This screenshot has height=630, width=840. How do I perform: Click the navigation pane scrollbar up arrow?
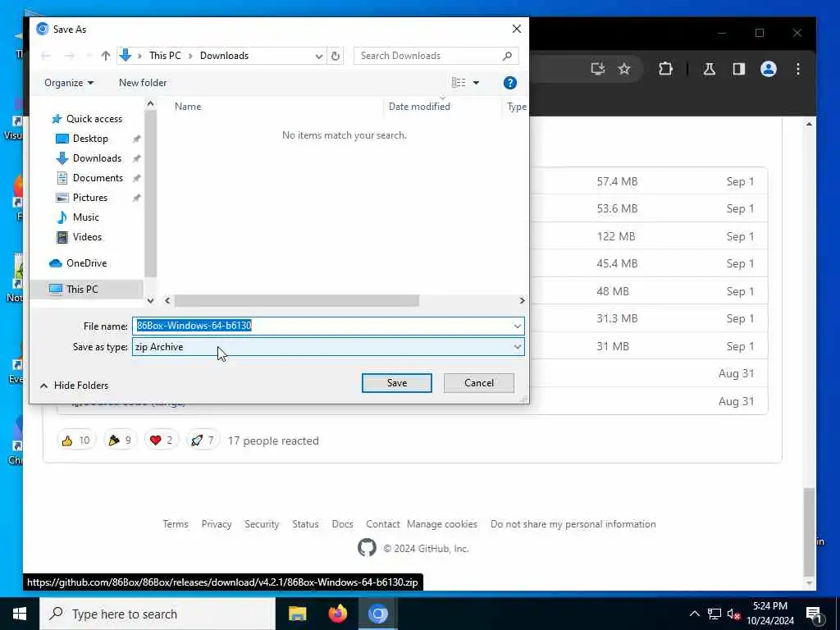pos(151,104)
